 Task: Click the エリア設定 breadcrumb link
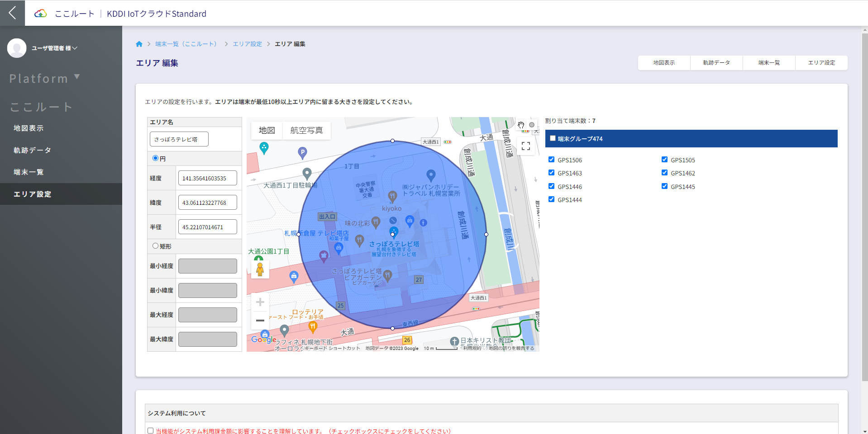pos(247,43)
